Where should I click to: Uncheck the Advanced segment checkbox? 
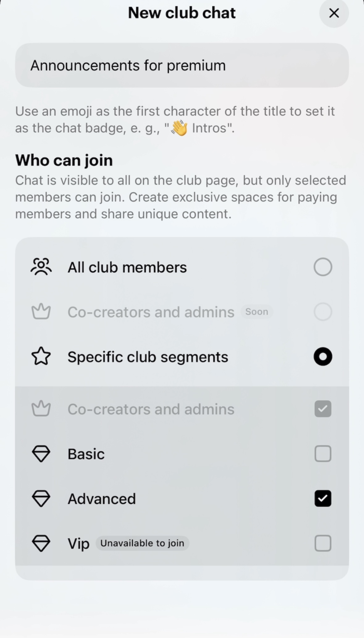[x=323, y=498]
